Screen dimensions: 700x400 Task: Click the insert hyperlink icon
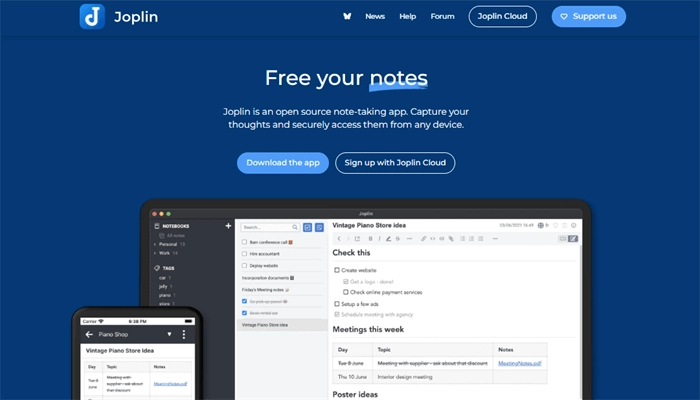423,239
